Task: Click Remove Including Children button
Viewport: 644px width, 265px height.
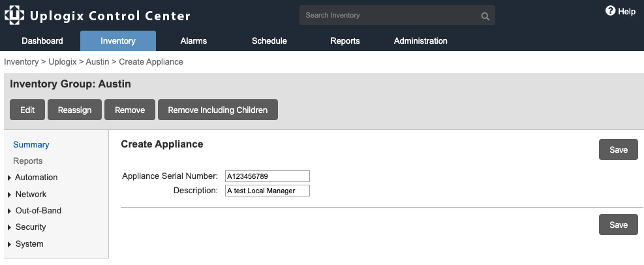Action: click(x=218, y=110)
